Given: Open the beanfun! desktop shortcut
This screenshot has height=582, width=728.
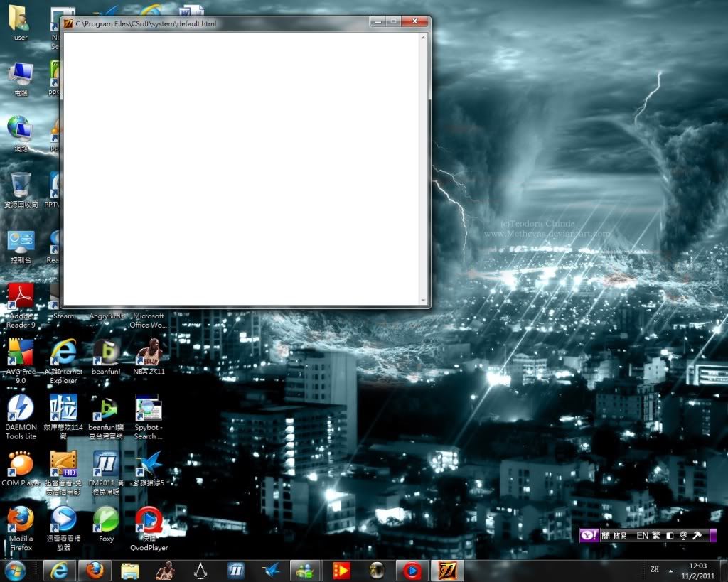Looking at the screenshot, I should [x=106, y=354].
